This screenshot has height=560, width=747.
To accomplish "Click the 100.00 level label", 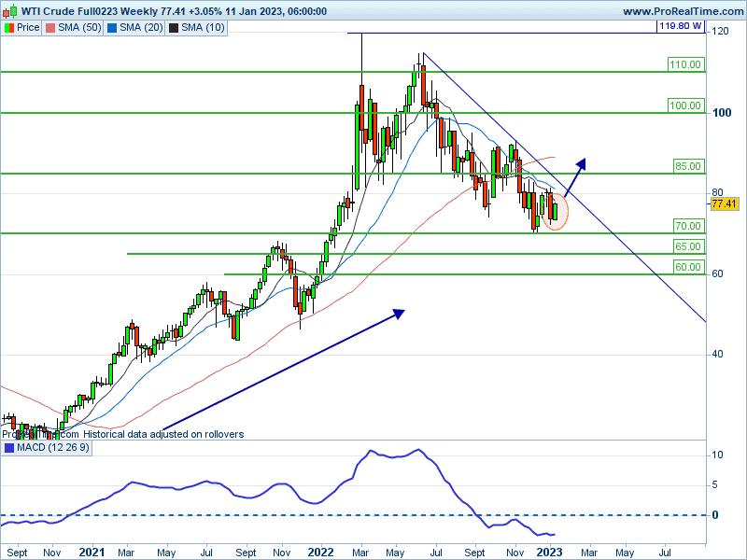I will (684, 106).
